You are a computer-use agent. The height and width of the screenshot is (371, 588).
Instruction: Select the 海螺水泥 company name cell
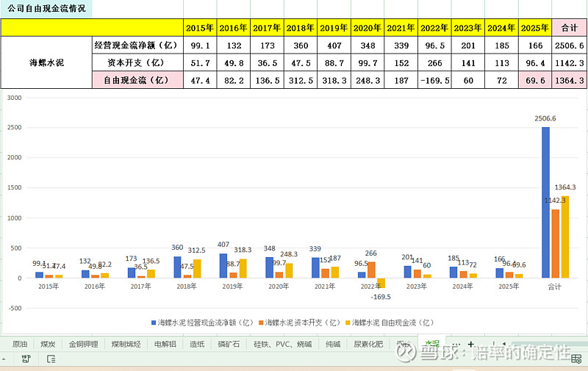tap(46, 62)
